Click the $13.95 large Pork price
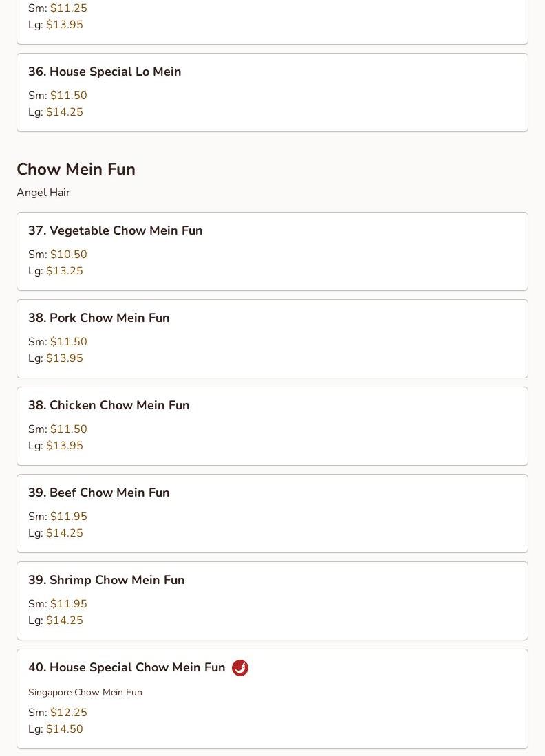545x756 pixels. tap(65, 358)
